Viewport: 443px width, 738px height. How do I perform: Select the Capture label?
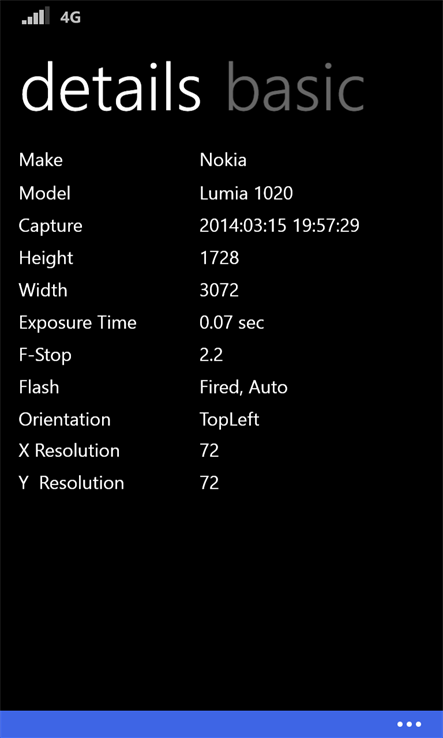(x=50, y=226)
